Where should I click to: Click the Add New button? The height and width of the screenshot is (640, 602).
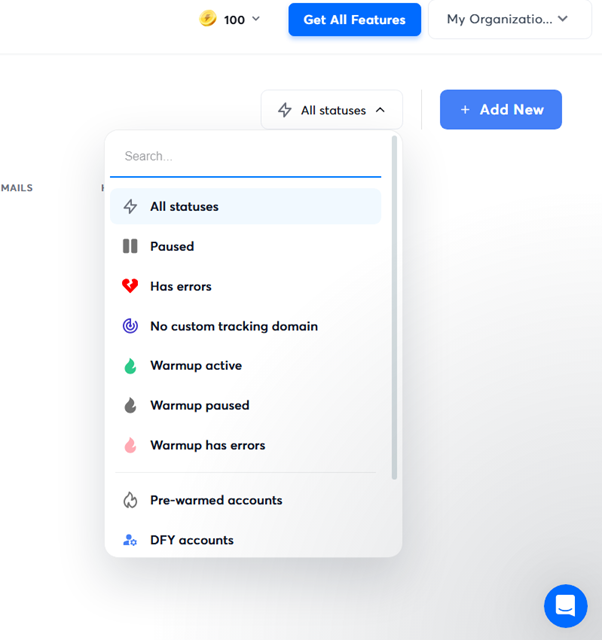pos(501,109)
